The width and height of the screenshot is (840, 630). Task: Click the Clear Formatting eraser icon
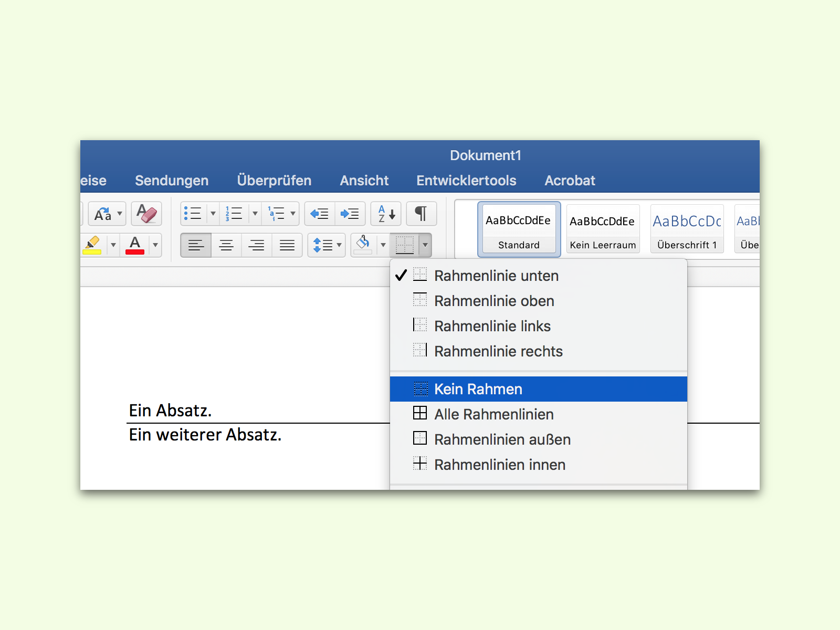tap(146, 214)
